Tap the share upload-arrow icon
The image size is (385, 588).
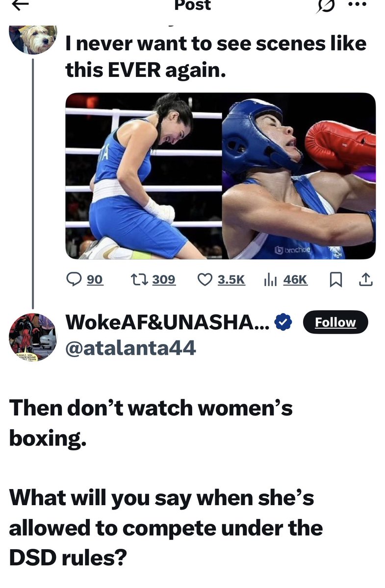[366, 279]
